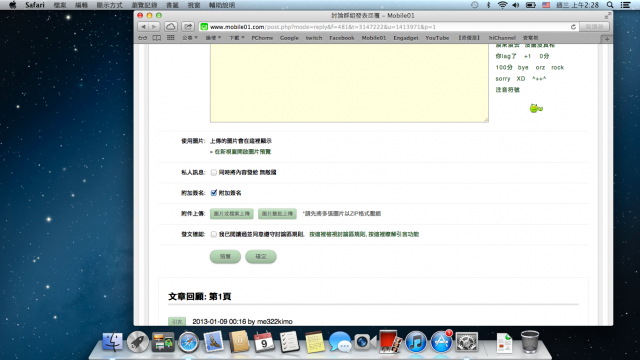Image resolution: width=640 pixels, height=360 pixels.
Task: Open the Wi-Fi status menu
Action: (x=502, y=5)
